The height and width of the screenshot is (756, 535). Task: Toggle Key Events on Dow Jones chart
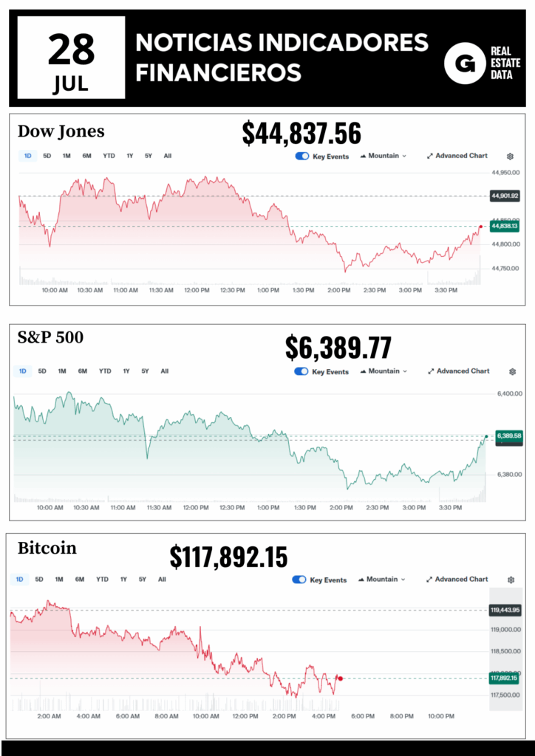[301, 157]
